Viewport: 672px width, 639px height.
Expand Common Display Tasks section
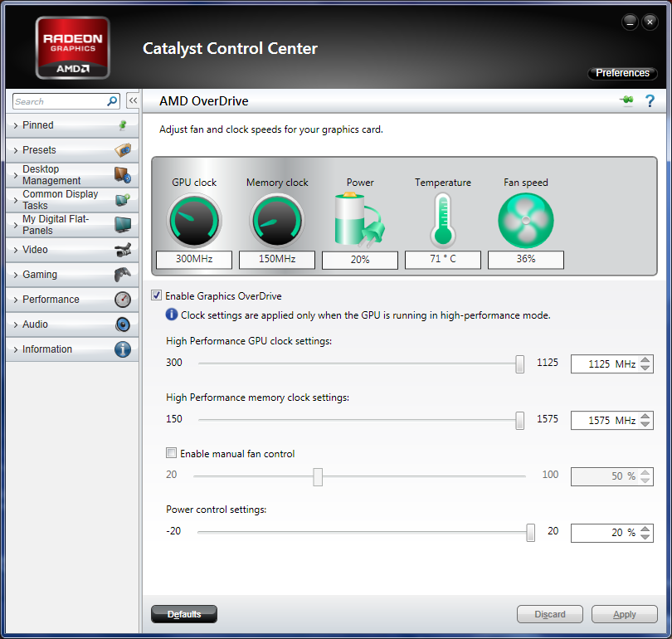pos(16,200)
